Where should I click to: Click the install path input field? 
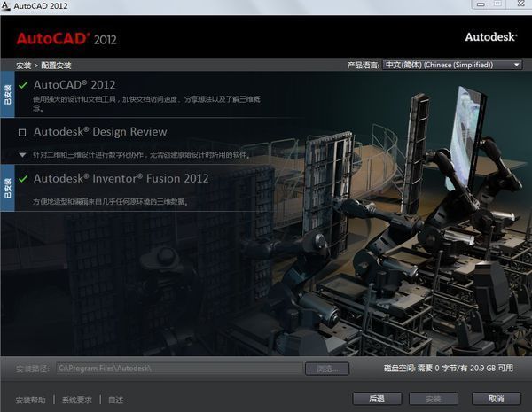179,369
